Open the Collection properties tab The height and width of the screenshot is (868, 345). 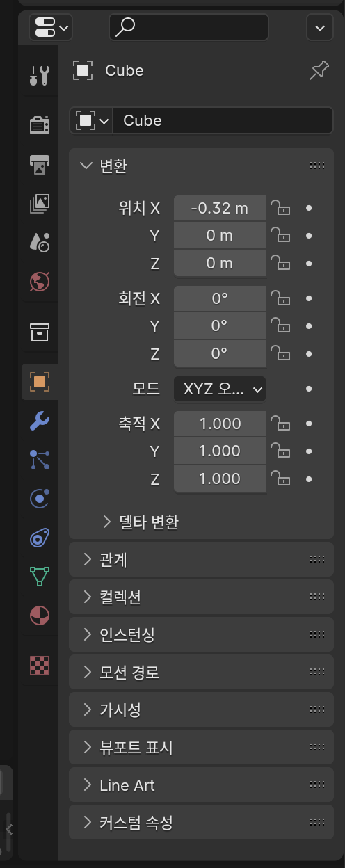pos(40,332)
